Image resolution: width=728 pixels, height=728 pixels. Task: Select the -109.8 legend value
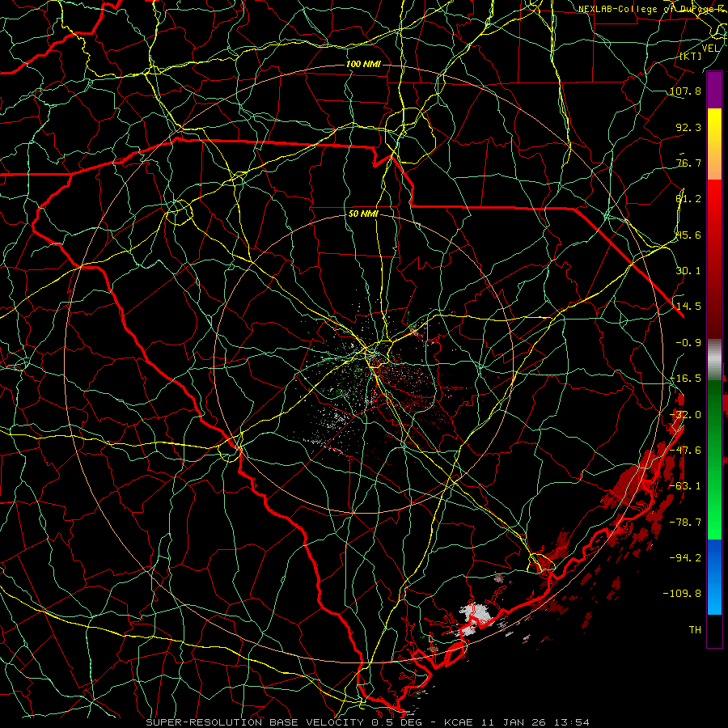682,594
